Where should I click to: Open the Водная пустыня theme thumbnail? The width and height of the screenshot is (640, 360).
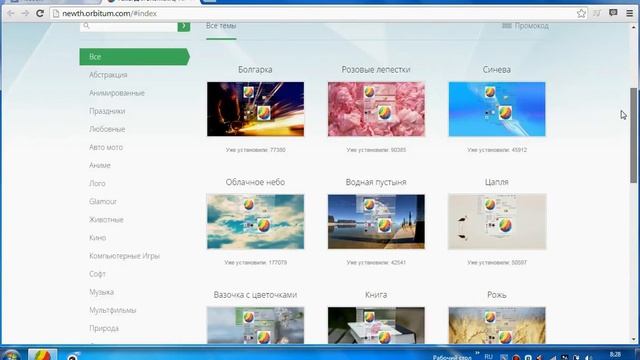coord(376,222)
